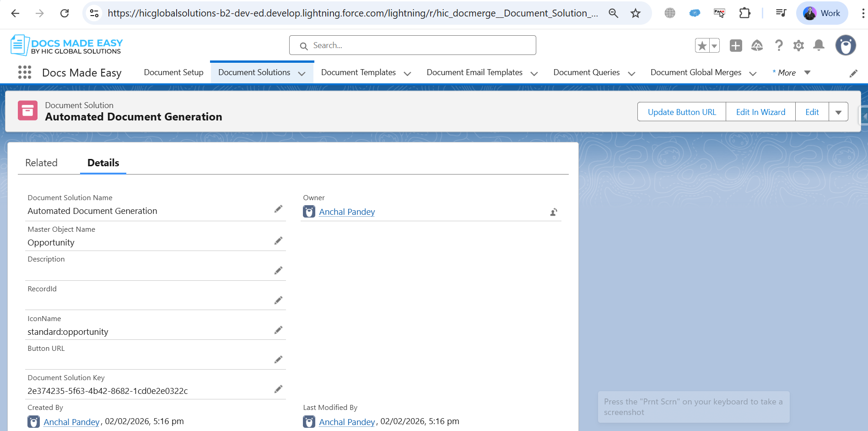Edit Master Object Name pencil icon
The width and height of the screenshot is (868, 431).
(x=278, y=241)
